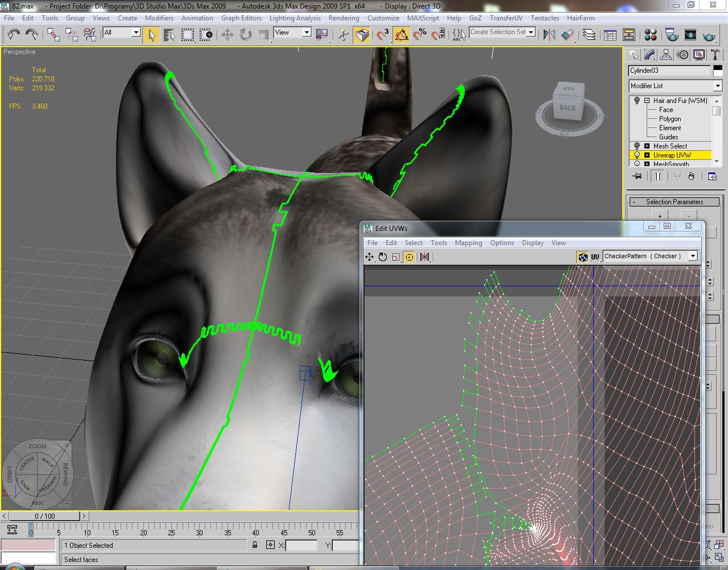Click Remove Modifier trash icon
This screenshot has height=570, width=728.
pos(691,176)
